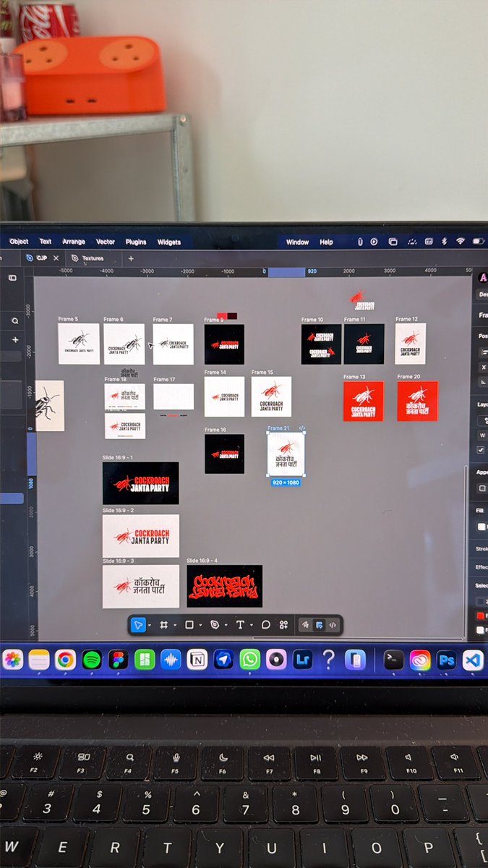Open WhatsApp from the Dock
The width and height of the screenshot is (488, 868).
pos(250,659)
